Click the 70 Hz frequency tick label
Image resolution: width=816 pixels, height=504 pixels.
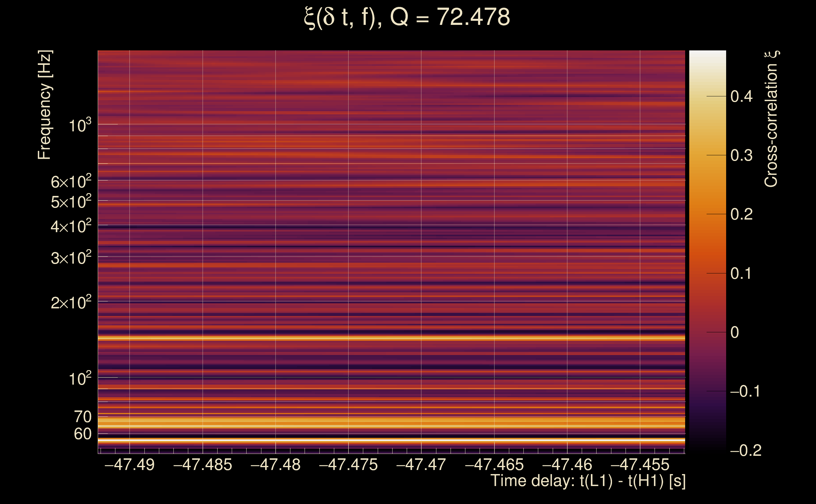(x=82, y=417)
